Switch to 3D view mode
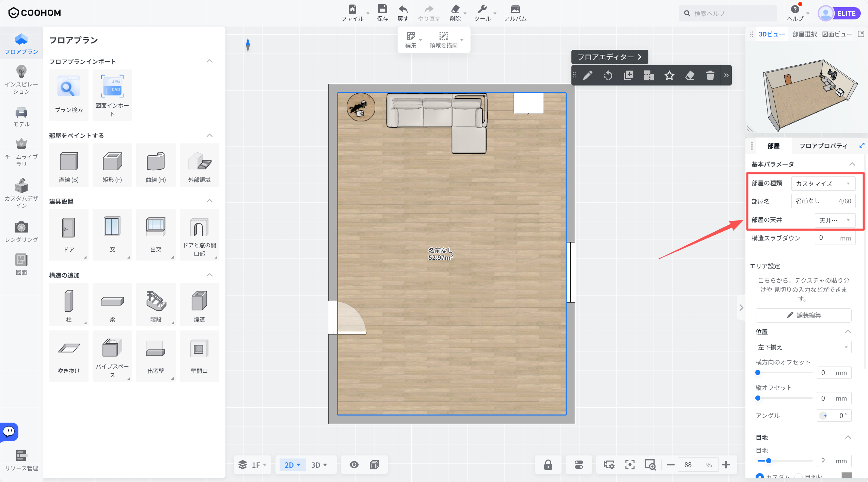This screenshot has height=482, width=868. 319,465
